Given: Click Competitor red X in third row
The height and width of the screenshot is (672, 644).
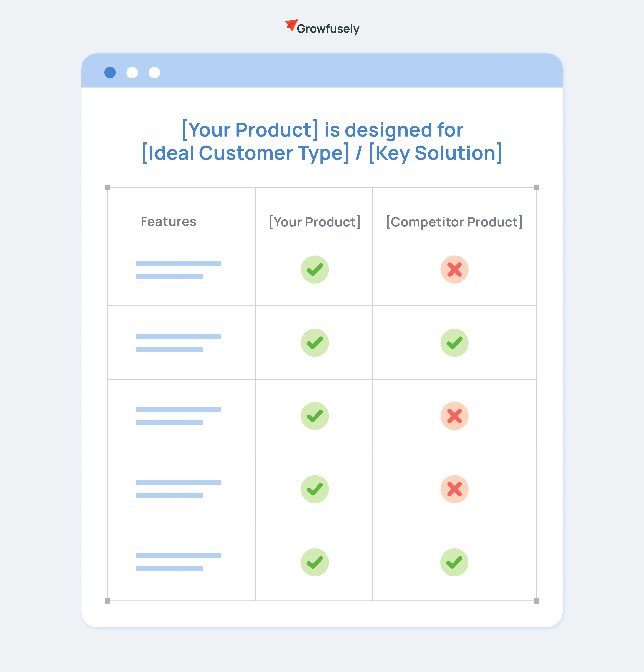Looking at the screenshot, I should tap(454, 416).
